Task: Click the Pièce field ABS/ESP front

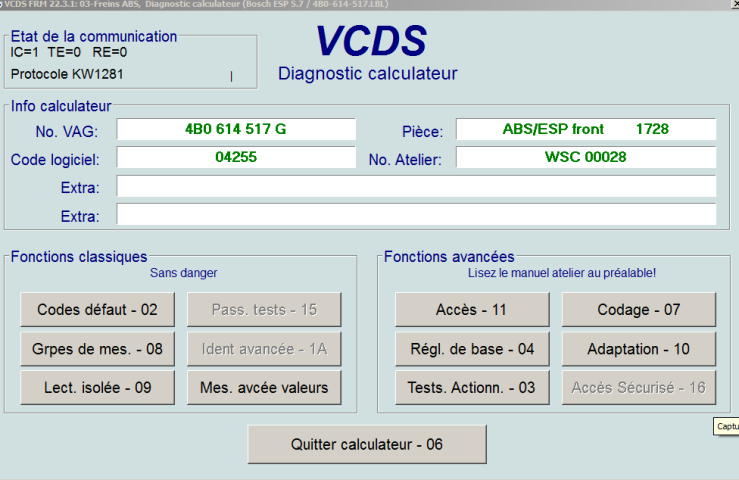Action: [x=586, y=129]
